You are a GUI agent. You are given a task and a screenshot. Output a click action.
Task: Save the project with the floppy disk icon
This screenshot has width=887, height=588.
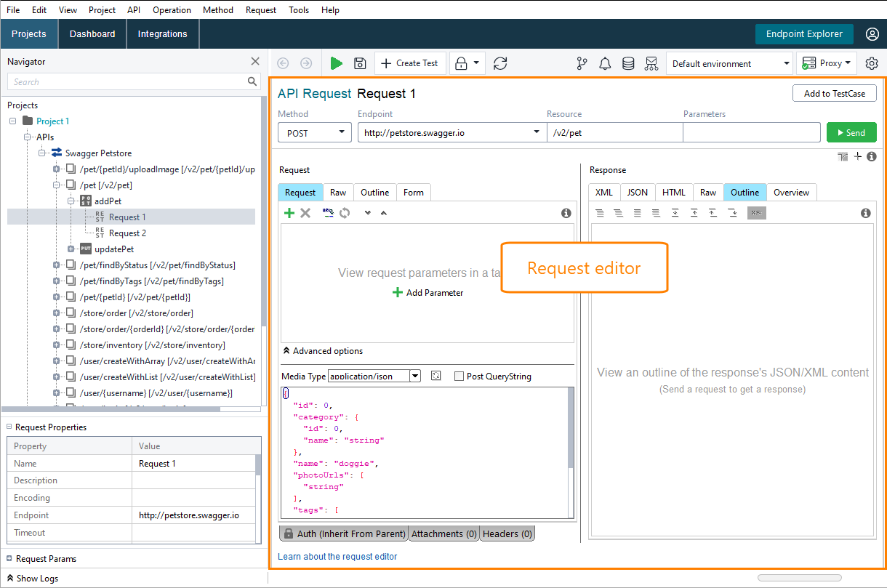(x=360, y=63)
